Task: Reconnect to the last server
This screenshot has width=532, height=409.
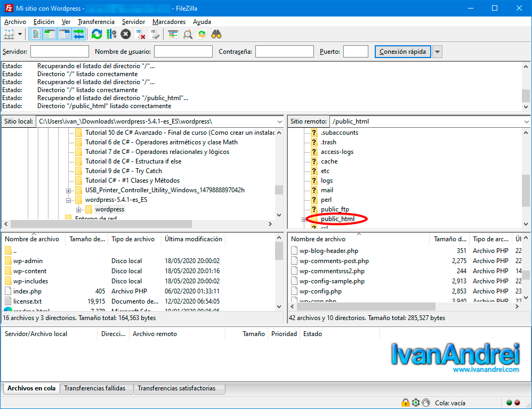Action: coord(155,34)
